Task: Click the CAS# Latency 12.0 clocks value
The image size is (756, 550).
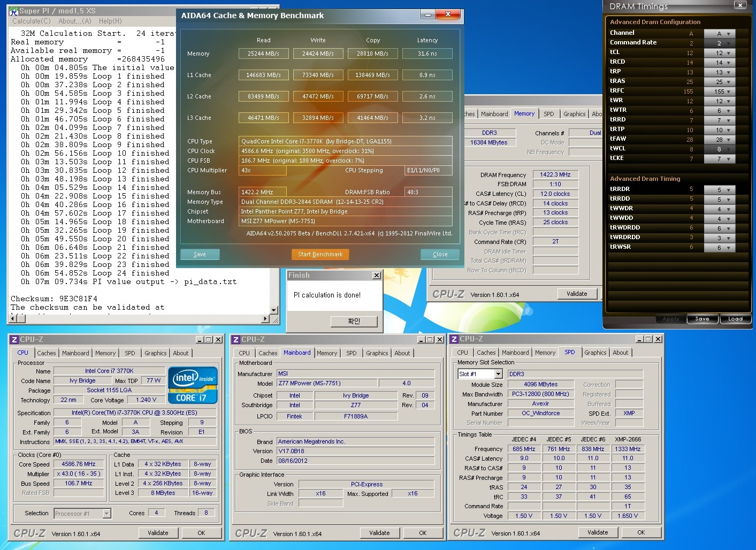Action: 555,194
